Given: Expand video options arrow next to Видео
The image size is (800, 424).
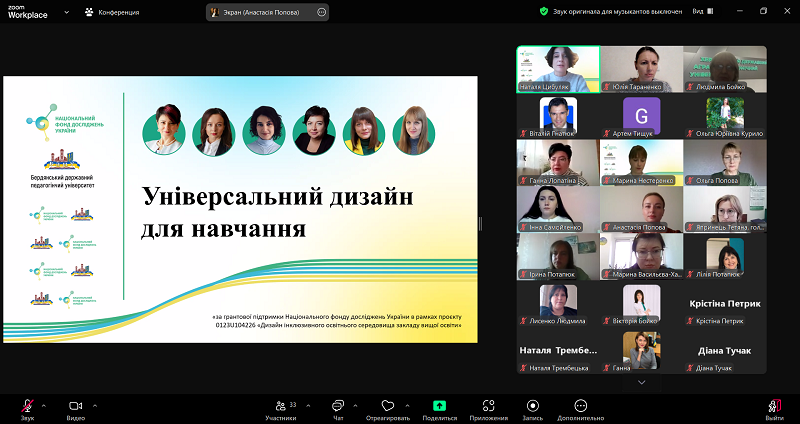Looking at the screenshot, I should 95,406.
